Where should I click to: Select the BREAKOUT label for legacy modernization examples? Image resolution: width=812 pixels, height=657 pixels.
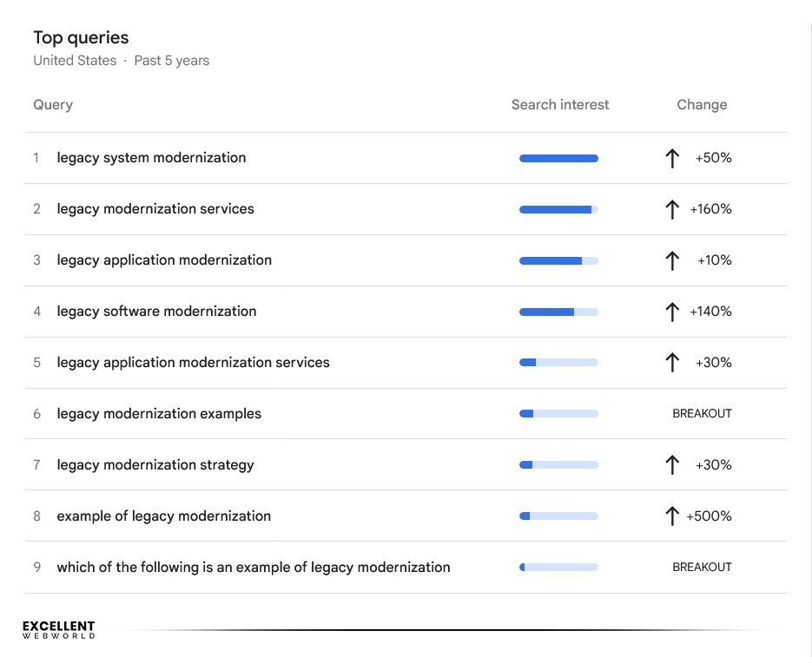[702, 413]
